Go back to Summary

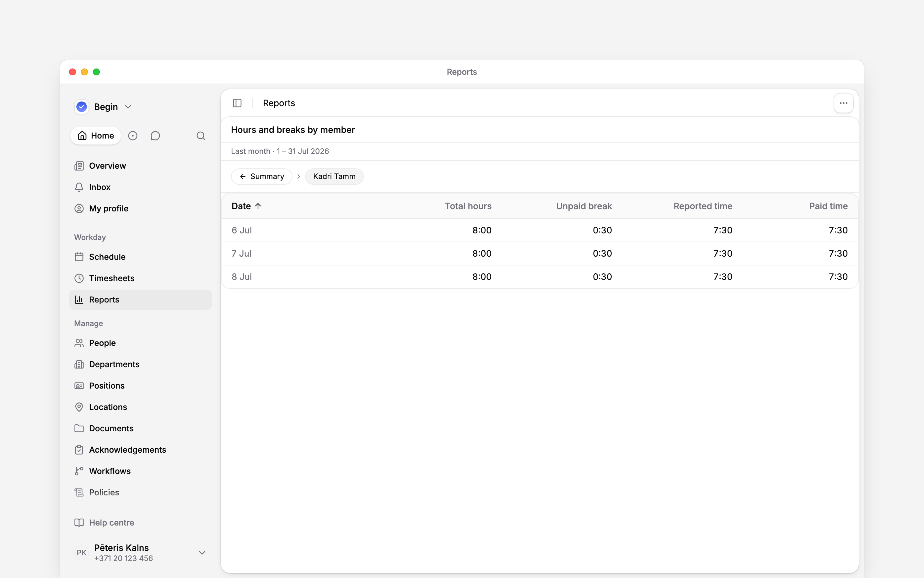click(261, 177)
